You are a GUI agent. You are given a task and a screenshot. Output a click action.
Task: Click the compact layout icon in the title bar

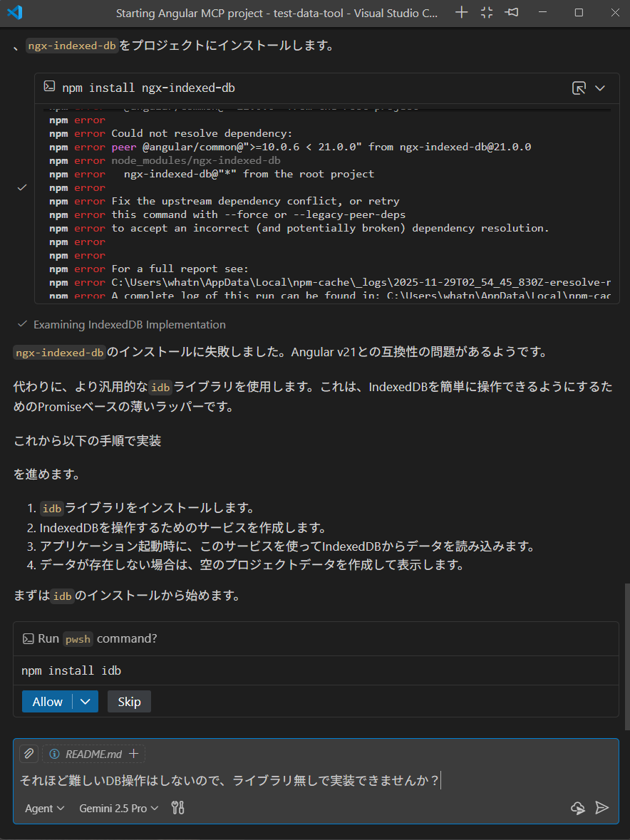pyautogui.click(x=486, y=12)
